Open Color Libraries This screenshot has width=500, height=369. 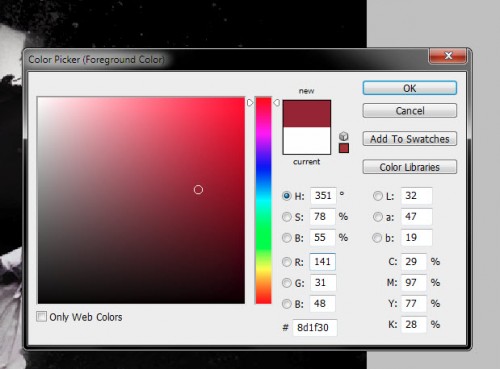pyautogui.click(x=410, y=167)
